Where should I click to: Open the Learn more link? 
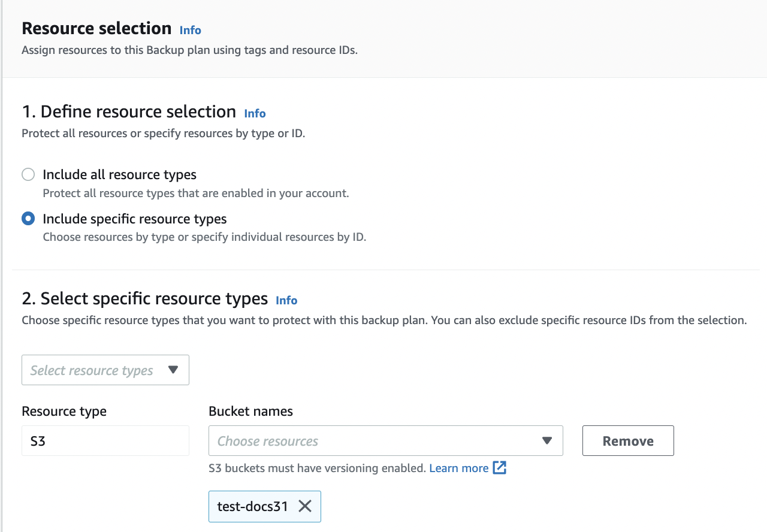pos(459,468)
